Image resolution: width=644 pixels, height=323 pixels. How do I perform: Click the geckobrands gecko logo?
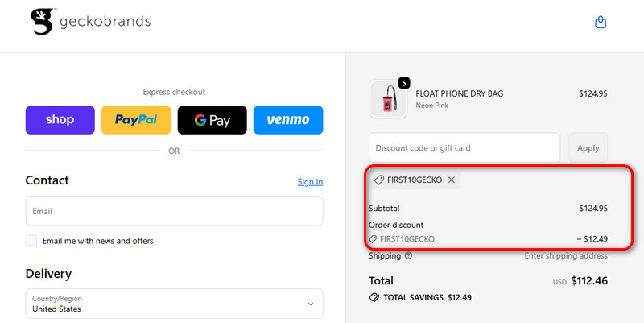click(43, 22)
